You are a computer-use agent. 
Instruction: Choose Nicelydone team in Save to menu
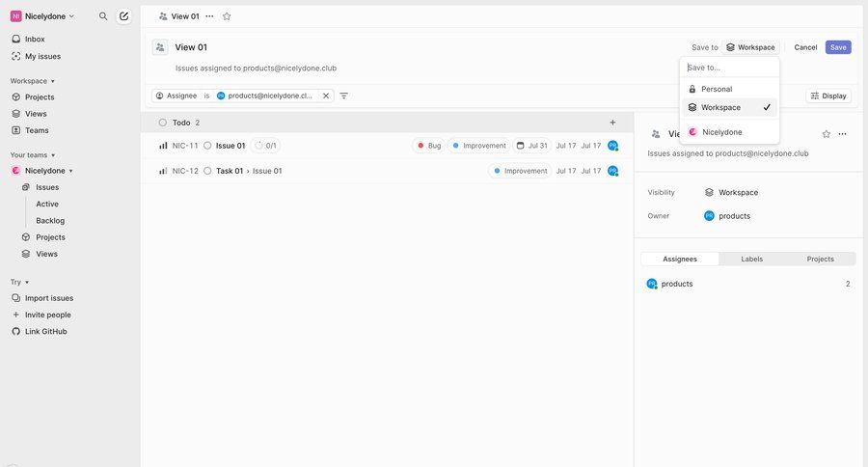[x=721, y=132]
